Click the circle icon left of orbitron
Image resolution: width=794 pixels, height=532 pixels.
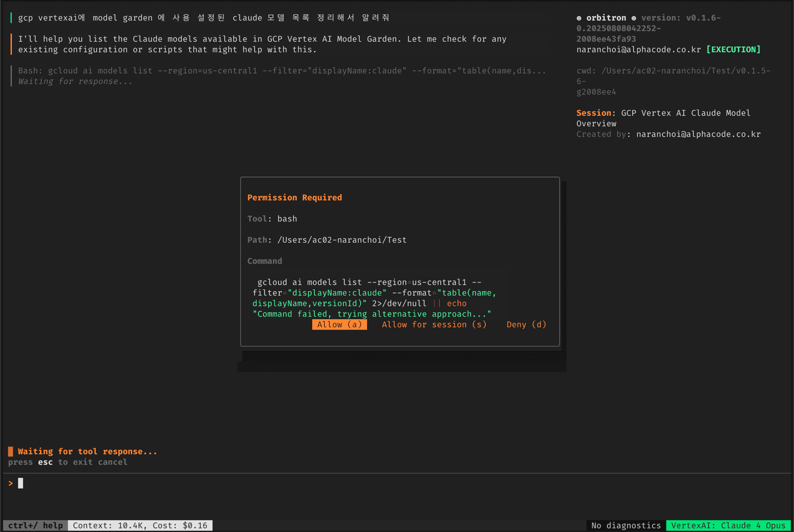[579, 18]
